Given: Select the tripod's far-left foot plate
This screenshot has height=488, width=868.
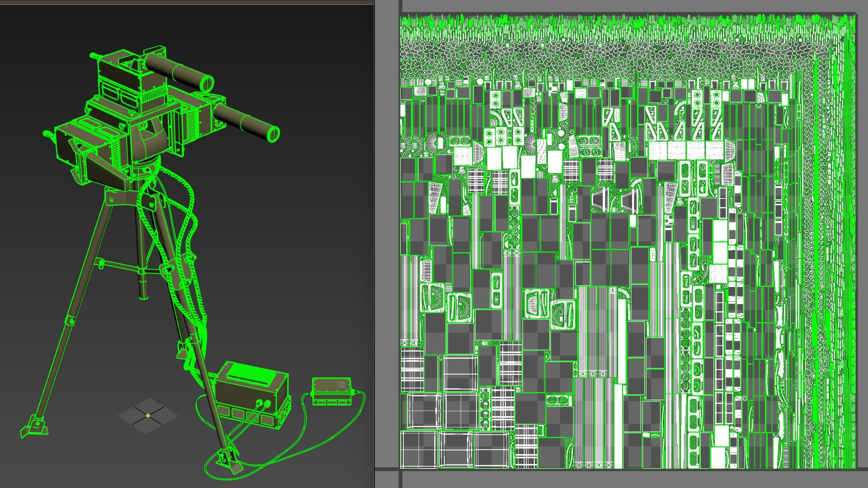Looking at the screenshot, I should (34, 426).
